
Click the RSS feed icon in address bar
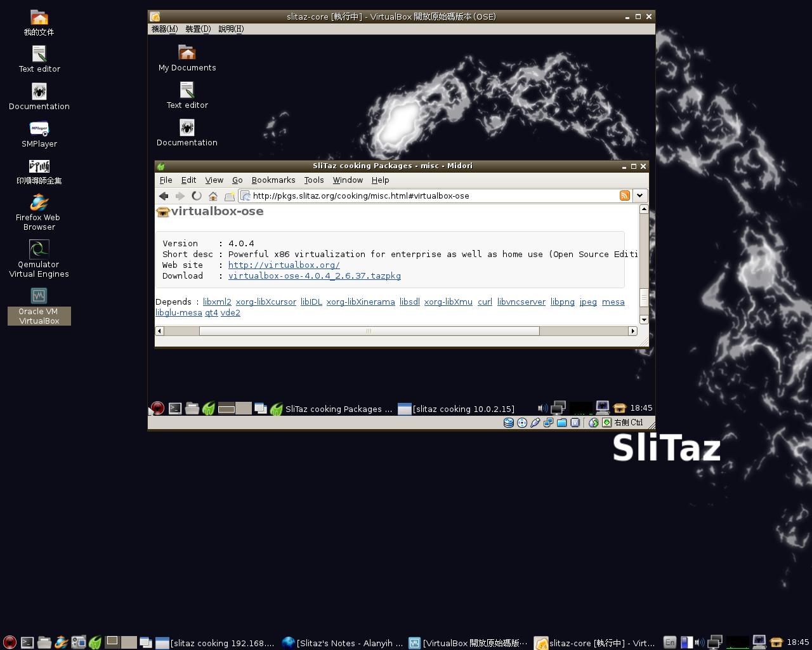pos(625,196)
